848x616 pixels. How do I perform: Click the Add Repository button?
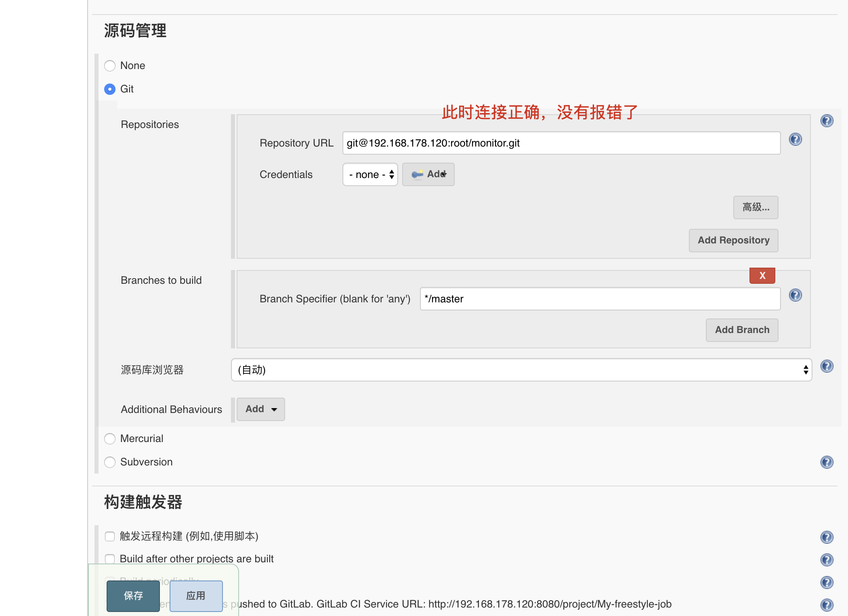coord(734,241)
